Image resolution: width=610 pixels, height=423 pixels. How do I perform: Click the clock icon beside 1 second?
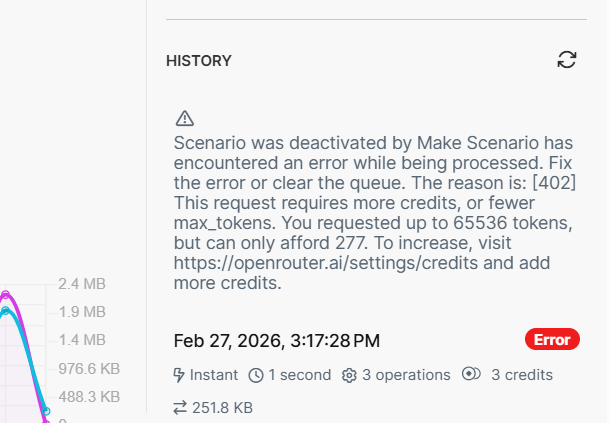pyautogui.click(x=256, y=375)
